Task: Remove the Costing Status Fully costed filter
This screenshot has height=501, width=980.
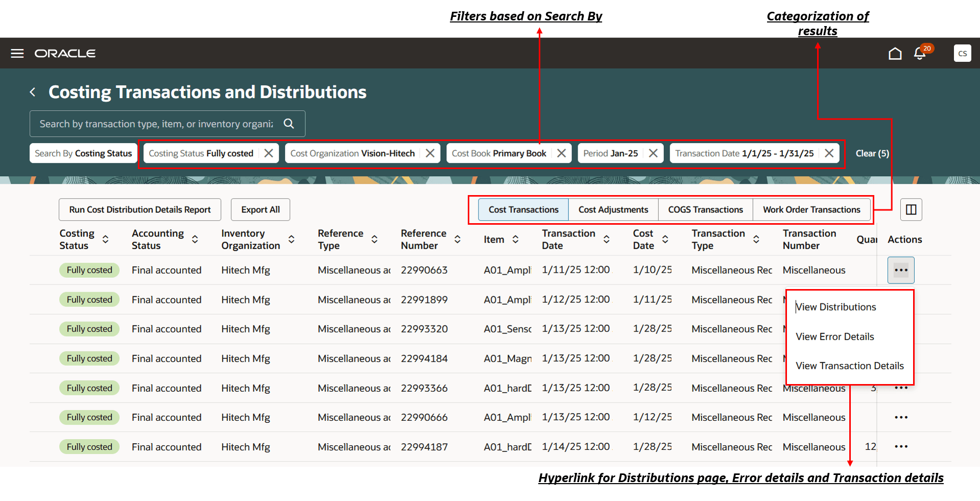Action: click(x=269, y=153)
